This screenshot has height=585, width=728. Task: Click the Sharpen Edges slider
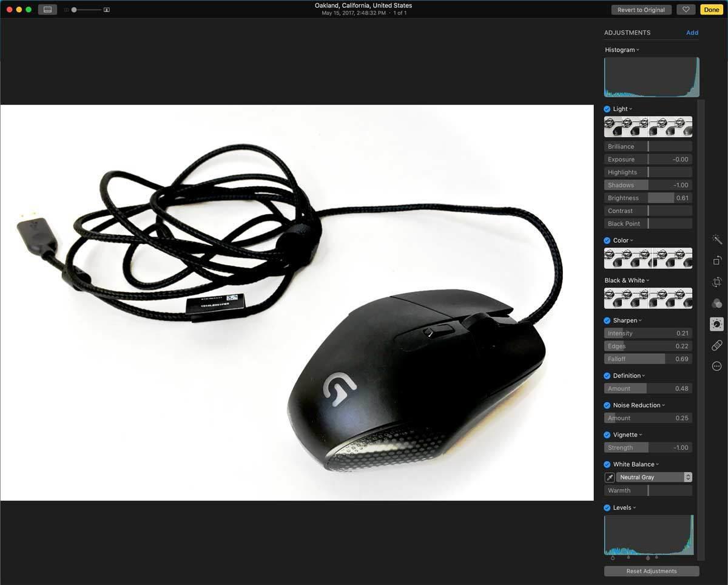pyautogui.click(x=648, y=346)
